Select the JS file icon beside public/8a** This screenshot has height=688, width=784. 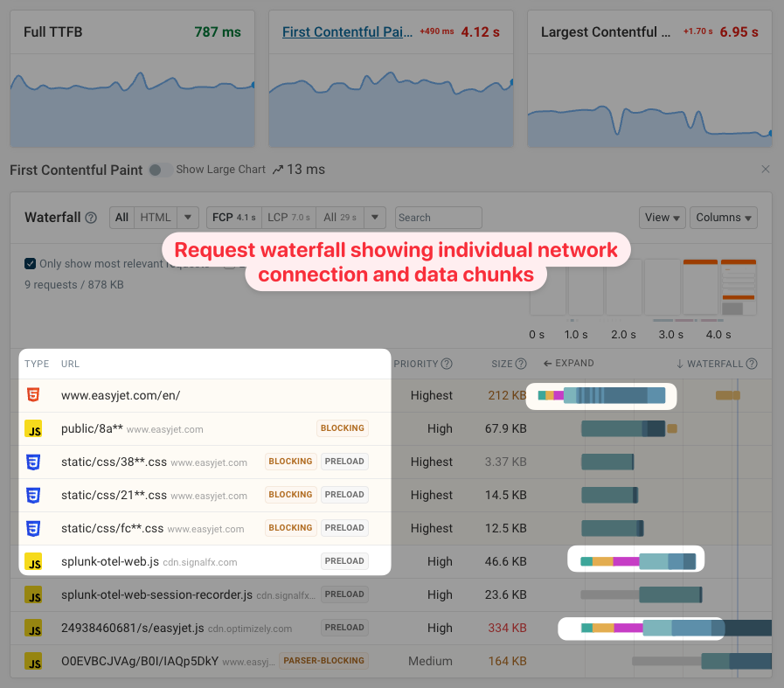tap(33, 428)
